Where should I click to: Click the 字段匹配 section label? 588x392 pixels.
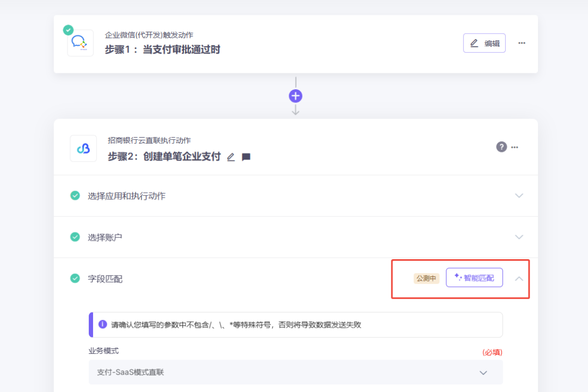105,279
